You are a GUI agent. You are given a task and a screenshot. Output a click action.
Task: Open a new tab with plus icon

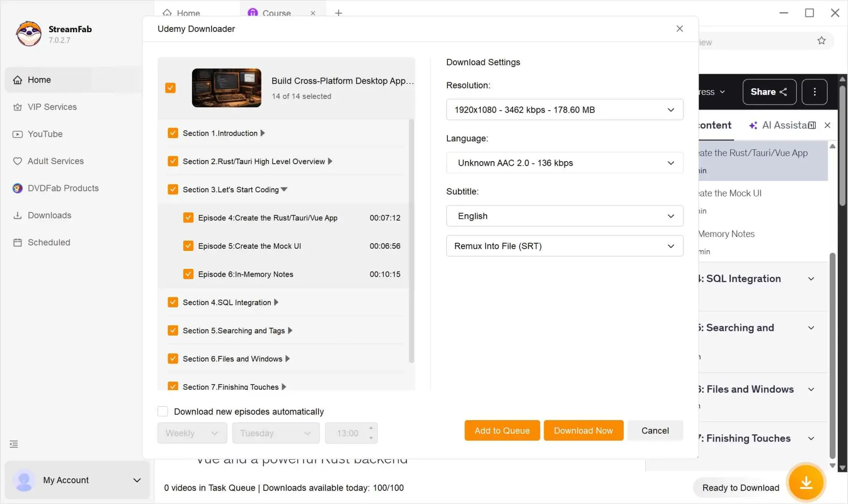(339, 13)
